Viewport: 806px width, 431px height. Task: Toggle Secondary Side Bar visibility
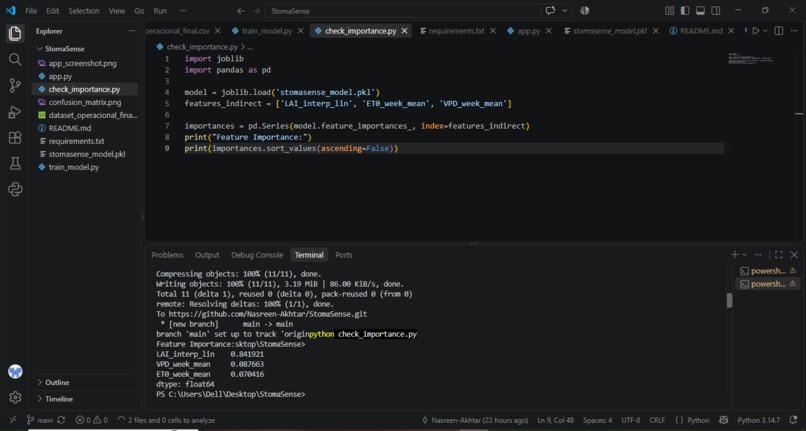click(x=716, y=11)
